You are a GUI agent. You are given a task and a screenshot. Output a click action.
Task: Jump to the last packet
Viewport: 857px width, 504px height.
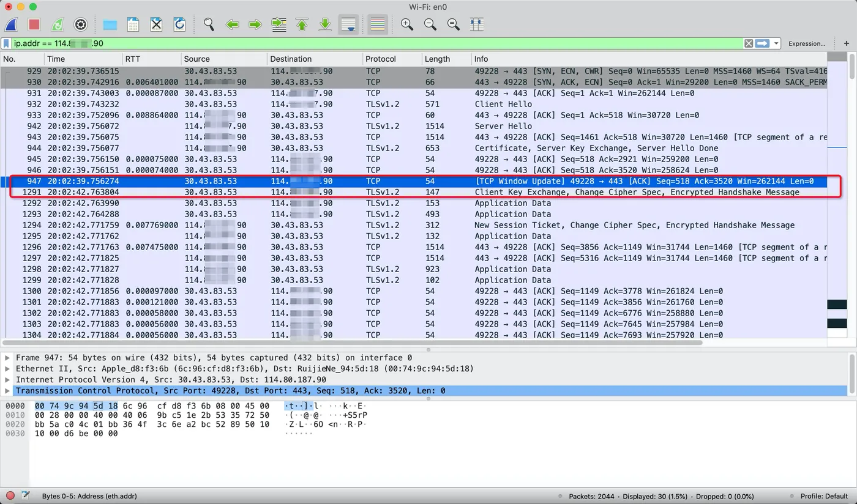click(326, 24)
